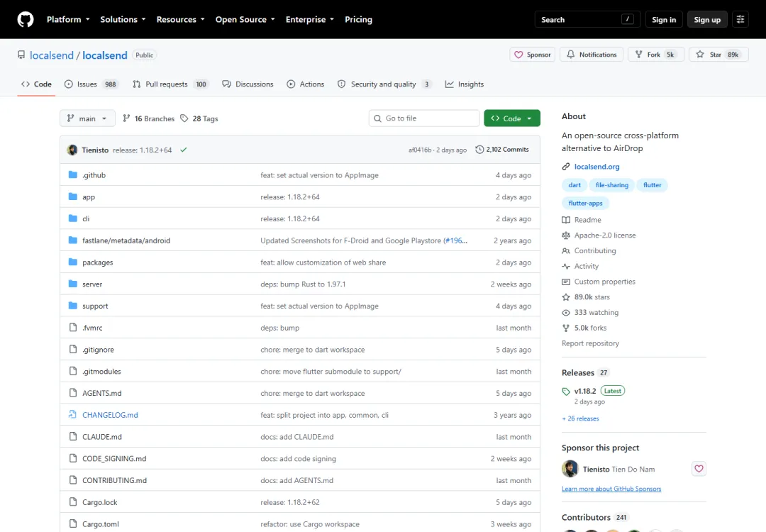Click the heart icon next to Tienisto sponsor
Image resolution: width=766 pixels, height=532 pixels.
tap(699, 469)
